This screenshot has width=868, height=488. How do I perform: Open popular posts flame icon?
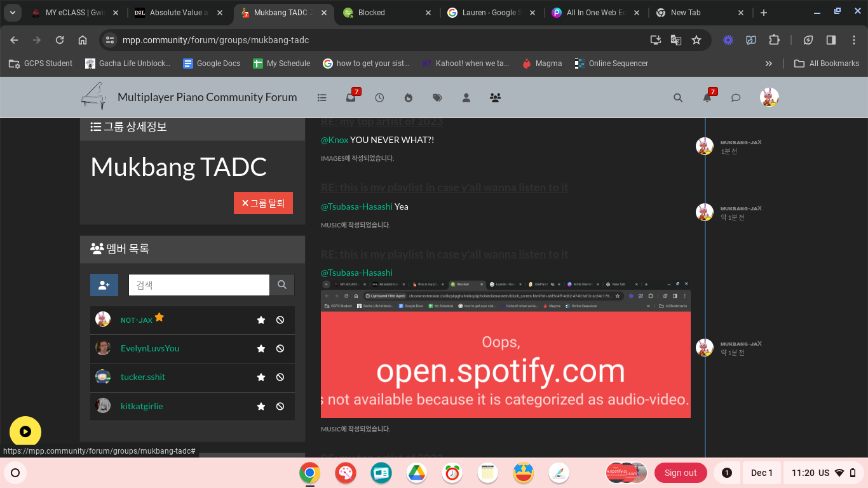coord(409,98)
